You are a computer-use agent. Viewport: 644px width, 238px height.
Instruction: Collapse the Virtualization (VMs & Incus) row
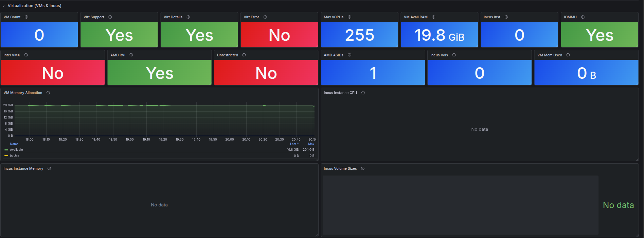click(4, 6)
